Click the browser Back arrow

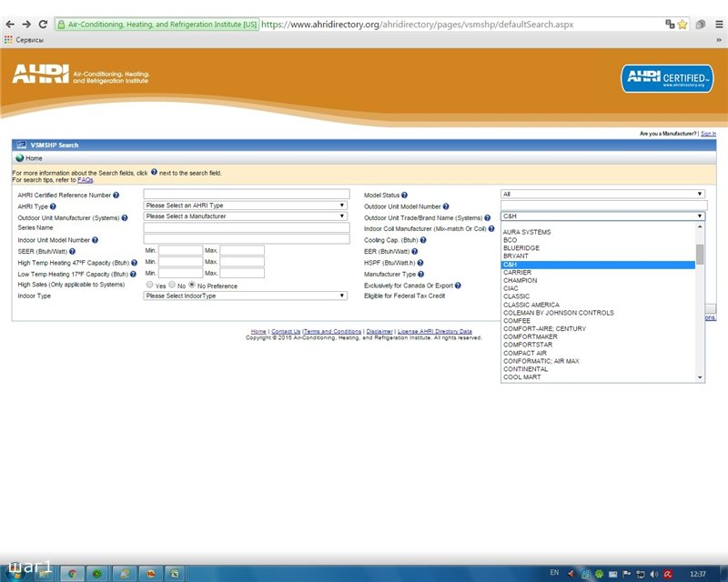[x=10, y=25]
